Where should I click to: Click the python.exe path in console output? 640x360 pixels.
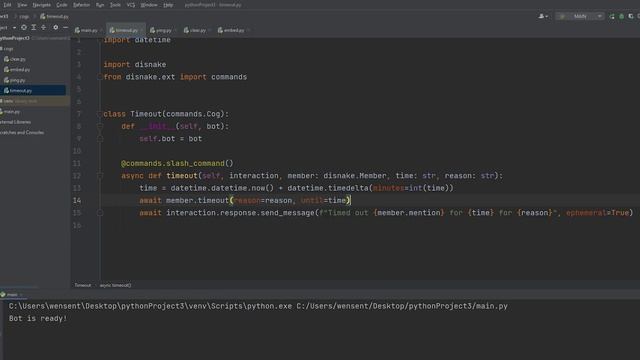coord(150,306)
